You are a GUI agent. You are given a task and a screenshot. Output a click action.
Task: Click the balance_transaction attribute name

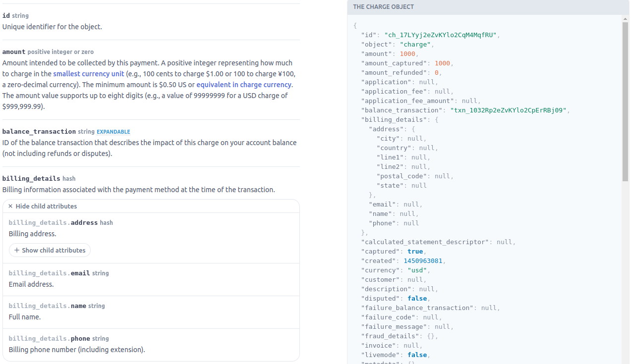pyautogui.click(x=39, y=132)
